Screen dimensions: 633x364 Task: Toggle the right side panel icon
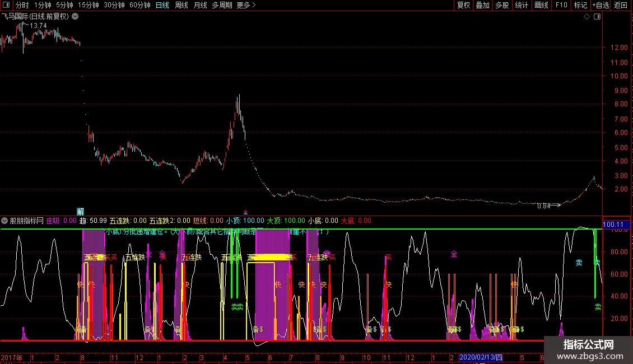pos(597,17)
